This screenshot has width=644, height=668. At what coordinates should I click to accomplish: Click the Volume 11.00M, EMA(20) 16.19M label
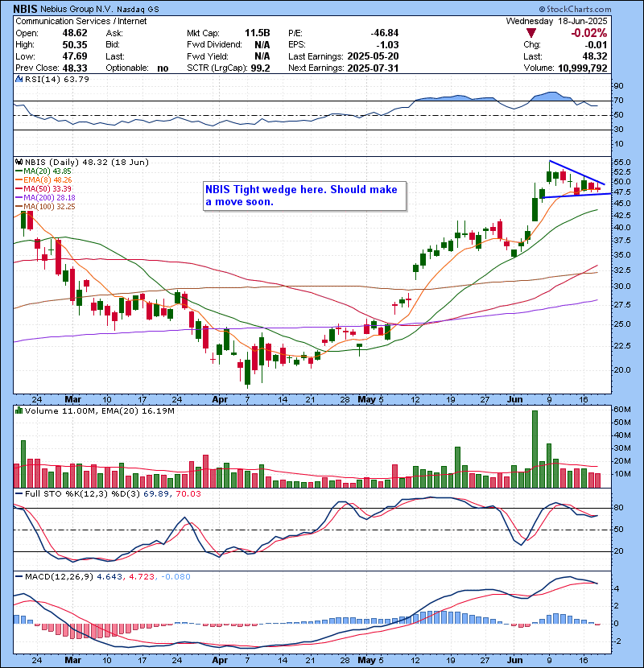[x=99, y=411]
